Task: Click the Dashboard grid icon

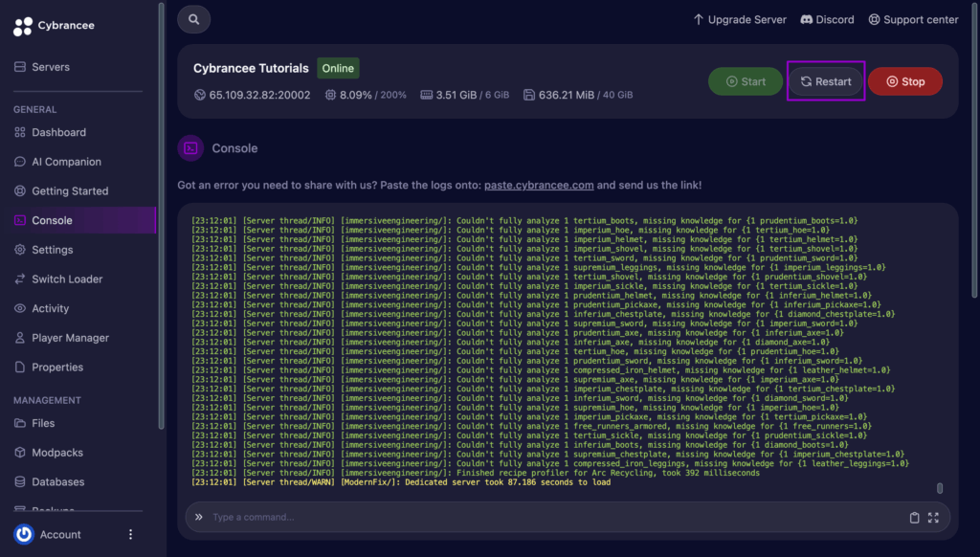Action: pos(20,132)
